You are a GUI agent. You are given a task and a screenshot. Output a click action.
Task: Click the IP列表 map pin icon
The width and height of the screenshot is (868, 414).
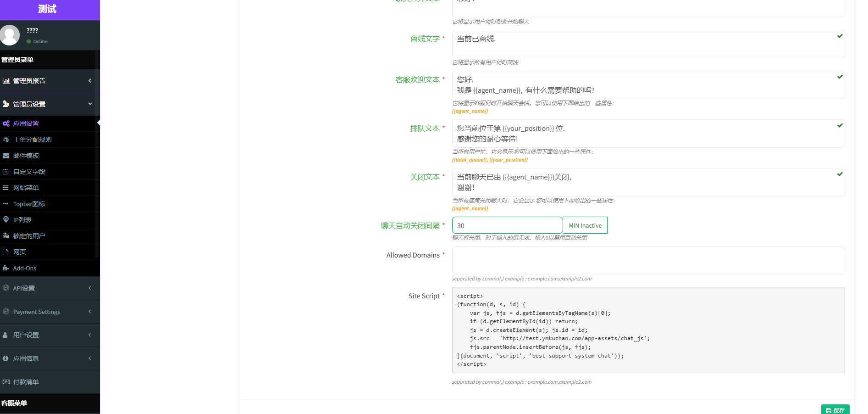click(6, 220)
